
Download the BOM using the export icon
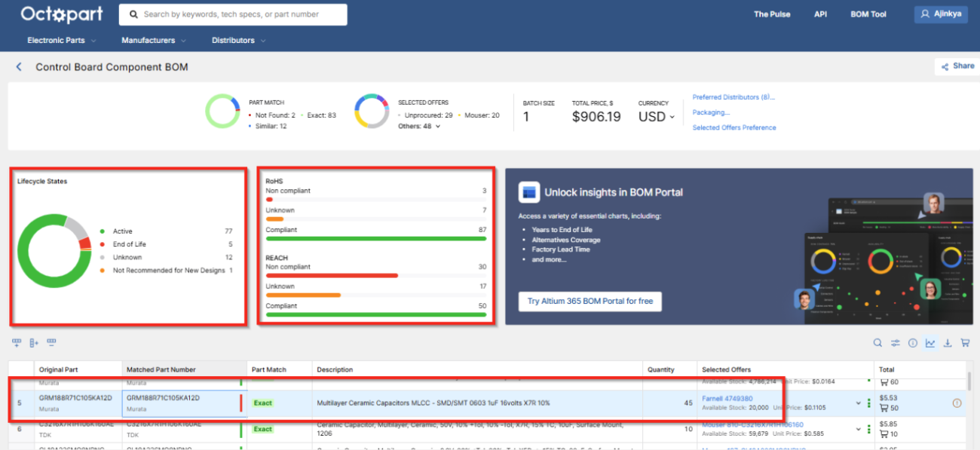click(948, 343)
